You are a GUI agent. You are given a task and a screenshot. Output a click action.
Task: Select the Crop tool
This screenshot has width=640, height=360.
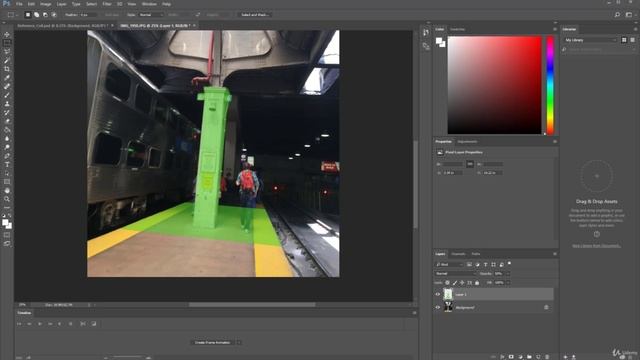(x=7, y=69)
